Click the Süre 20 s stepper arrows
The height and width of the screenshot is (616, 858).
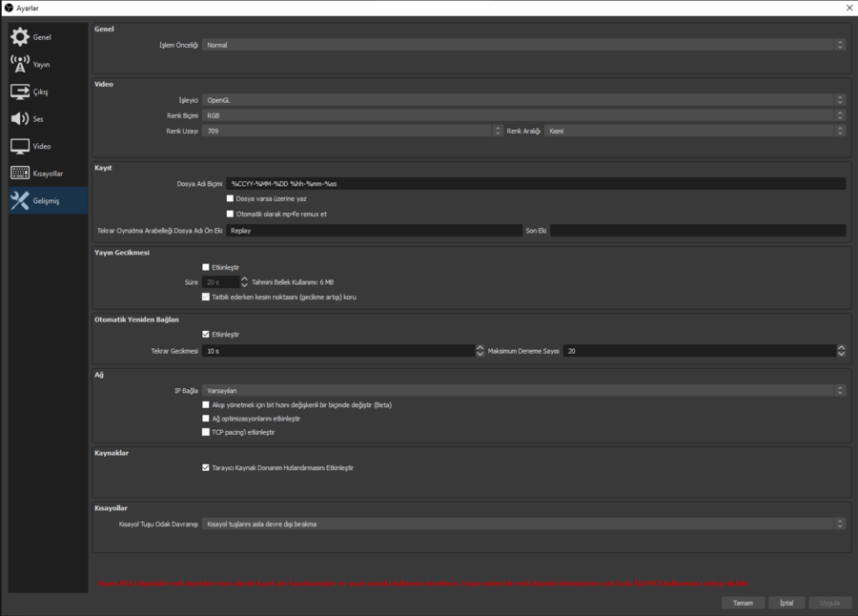[x=244, y=282]
